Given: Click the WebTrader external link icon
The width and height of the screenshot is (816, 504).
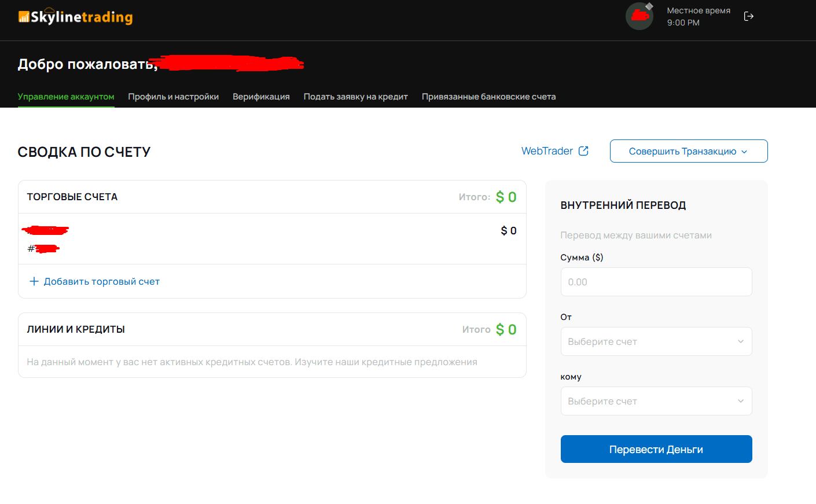Looking at the screenshot, I should 583,151.
